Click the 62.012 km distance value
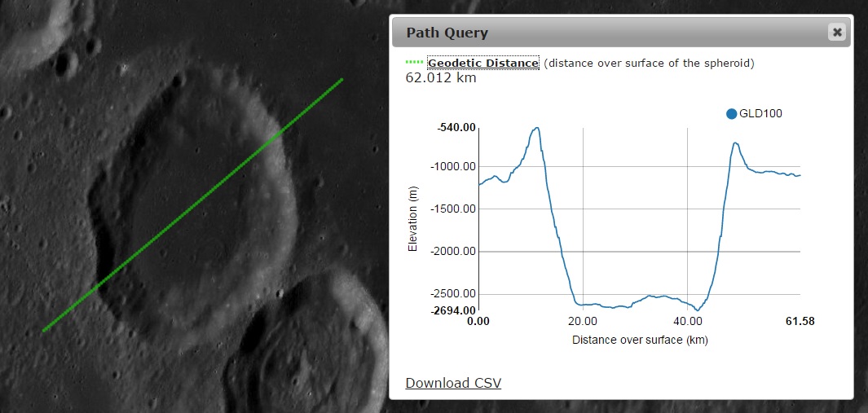 (441, 78)
